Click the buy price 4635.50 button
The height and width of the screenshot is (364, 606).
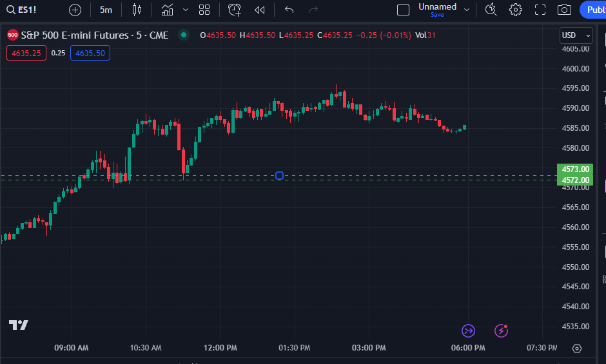tap(90, 53)
